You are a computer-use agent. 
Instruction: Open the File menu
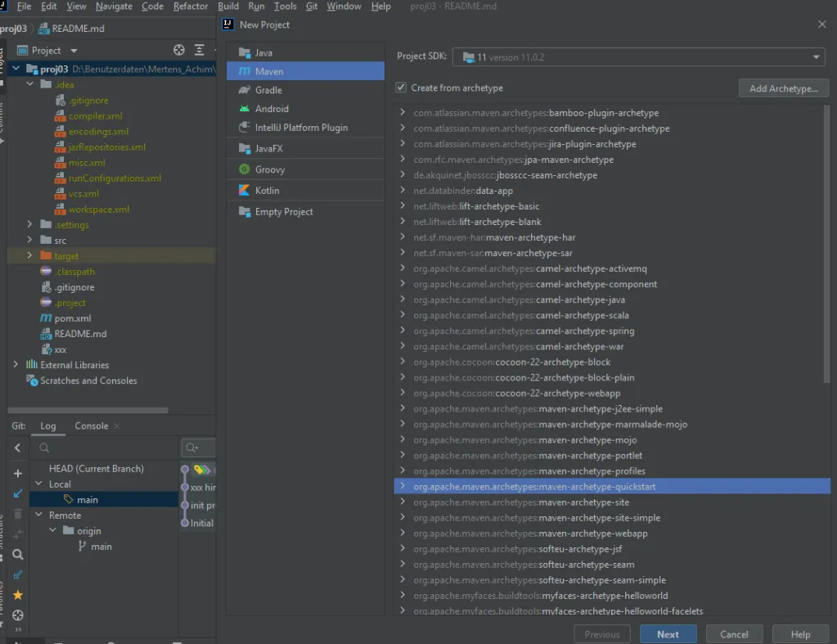pos(24,7)
